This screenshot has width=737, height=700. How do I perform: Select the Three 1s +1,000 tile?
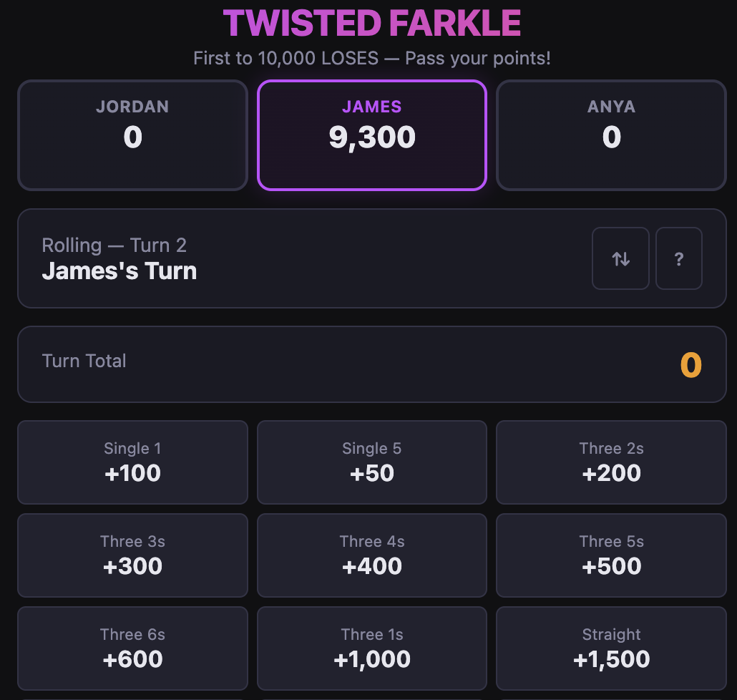click(372, 648)
